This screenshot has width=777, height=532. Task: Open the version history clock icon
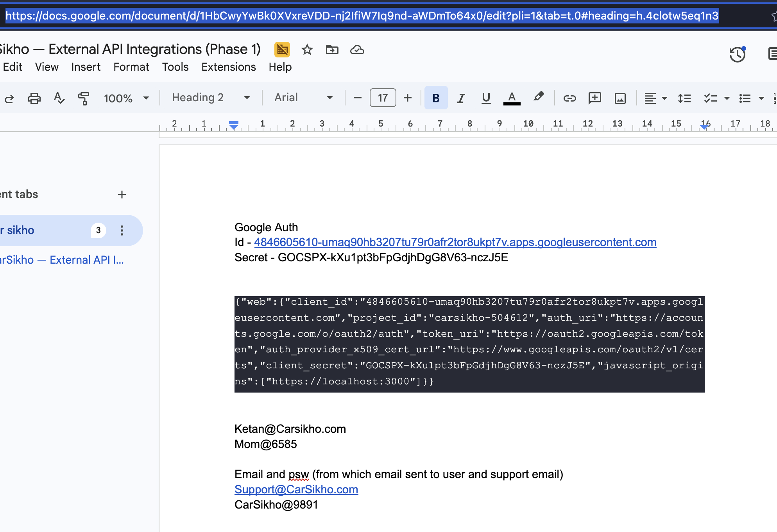coord(738,54)
